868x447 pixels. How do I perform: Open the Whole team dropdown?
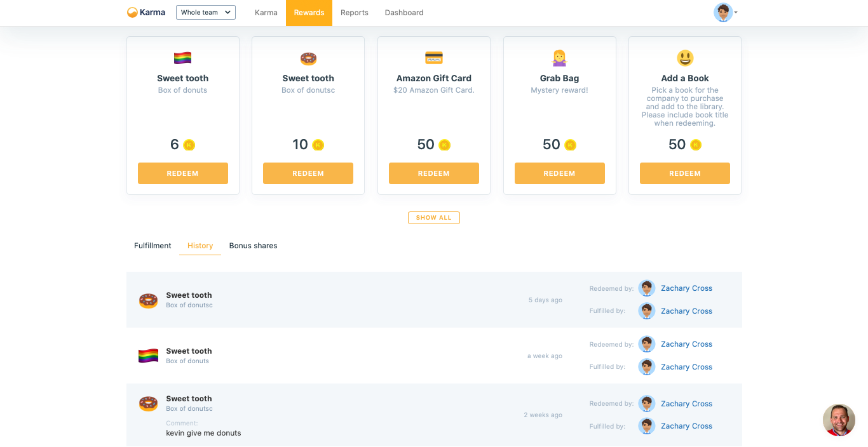tap(206, 12)
